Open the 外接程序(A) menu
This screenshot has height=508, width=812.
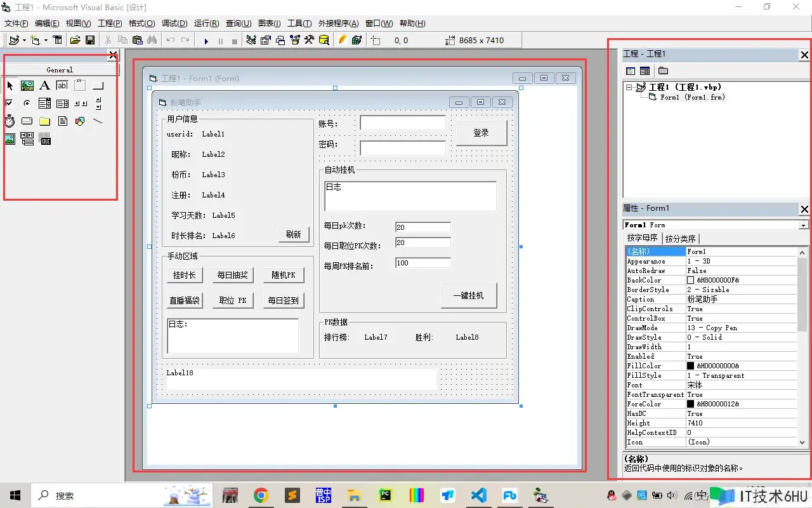pyautogui.click(x=338, y=23)
